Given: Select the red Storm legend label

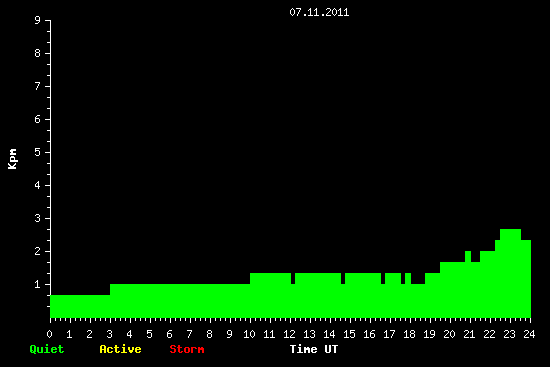Looking at the screenshot, I should click(187, 349).
